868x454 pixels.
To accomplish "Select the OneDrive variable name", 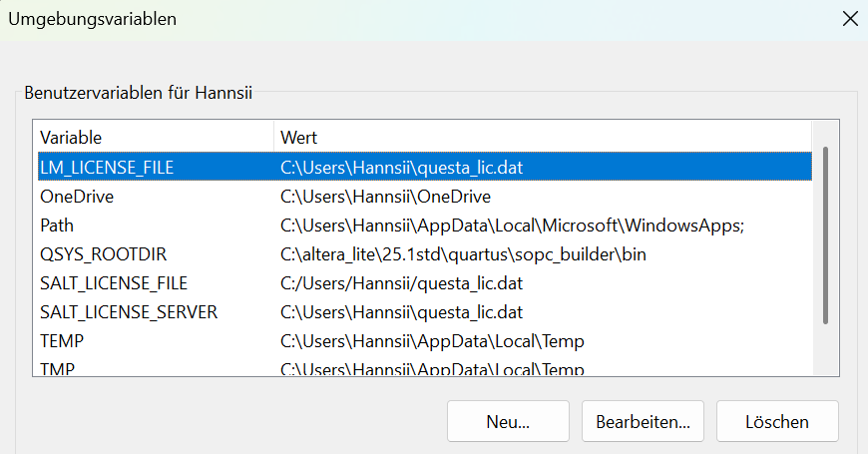I will coord(77,197).
